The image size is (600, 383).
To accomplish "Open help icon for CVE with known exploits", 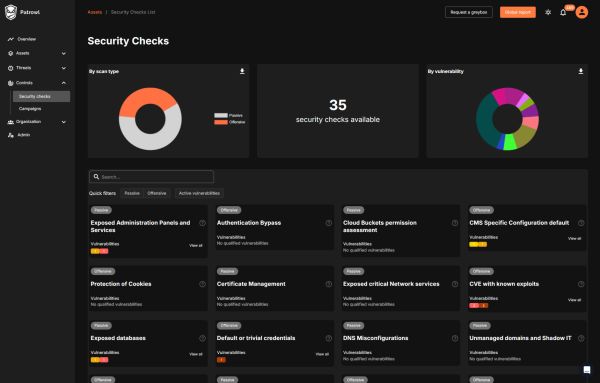I will pos(581,284).
